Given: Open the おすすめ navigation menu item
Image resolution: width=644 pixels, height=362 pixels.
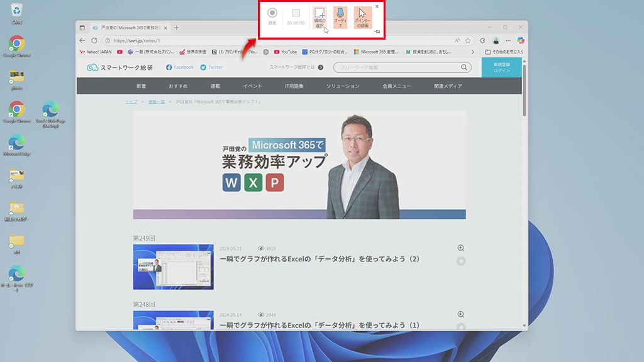Looking at the screenshot, I should tap(178, 86).
